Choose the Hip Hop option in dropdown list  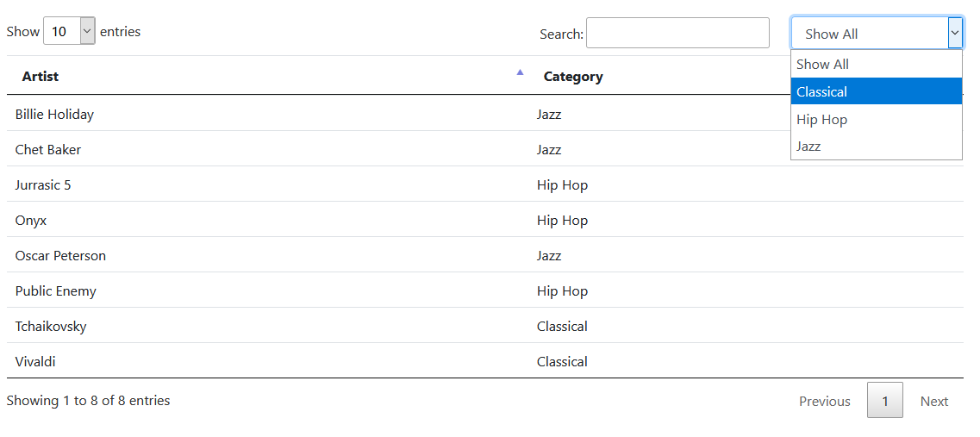coord(877,120)
